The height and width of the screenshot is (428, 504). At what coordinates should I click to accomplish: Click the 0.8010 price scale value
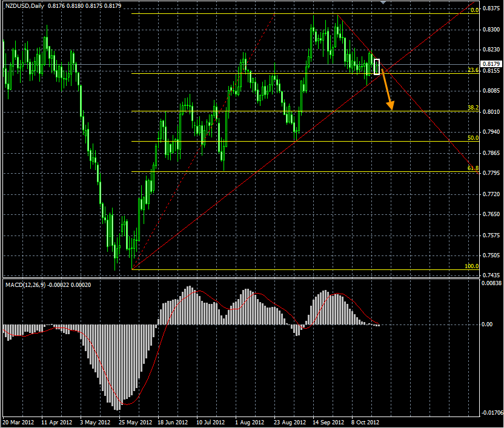pos(491,112)
